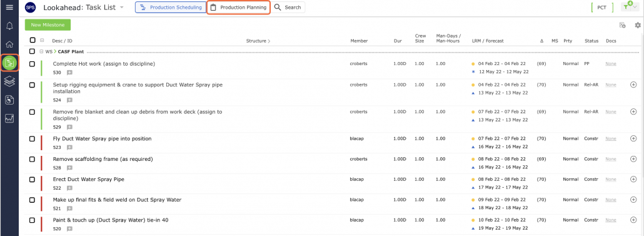Click Rel-AR status on Setup rigging row
Viewport: 644px width, 236px height.
pos(591,85)
